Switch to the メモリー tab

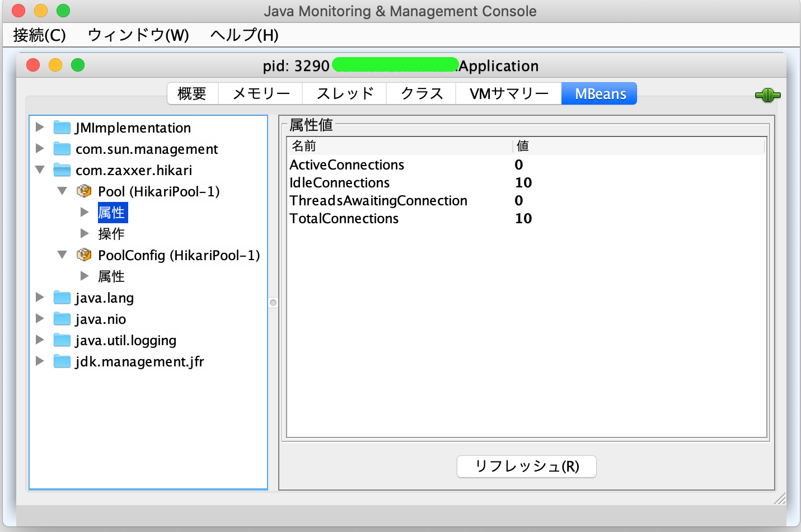point(260,93)
